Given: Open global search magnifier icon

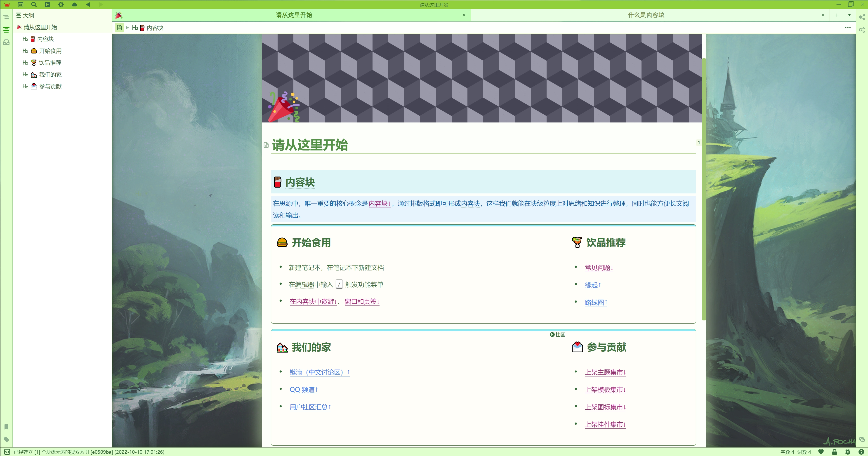Looking at the screenshot, I should click(x=34, y=4).
